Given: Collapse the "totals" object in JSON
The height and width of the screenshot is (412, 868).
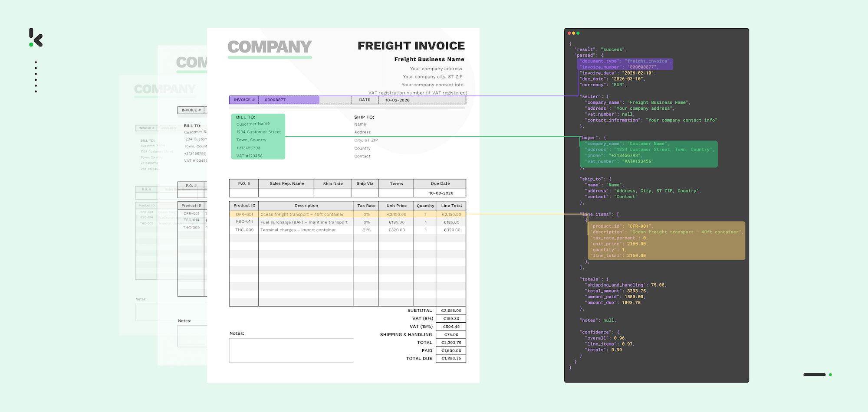Looking at the screenshot, I should point(591,279).
